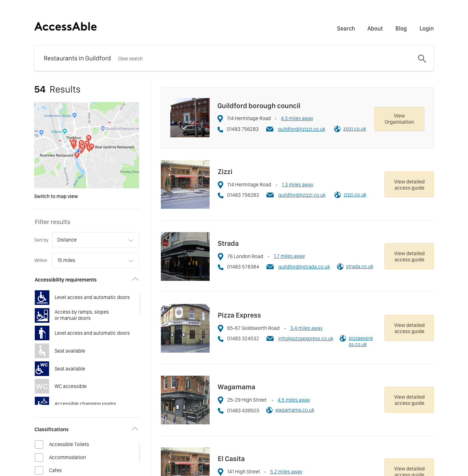This screenshot has height=476, width=468.
Task: Click phone icon next to Zizzi number
Action: click(x=221, y=195)
